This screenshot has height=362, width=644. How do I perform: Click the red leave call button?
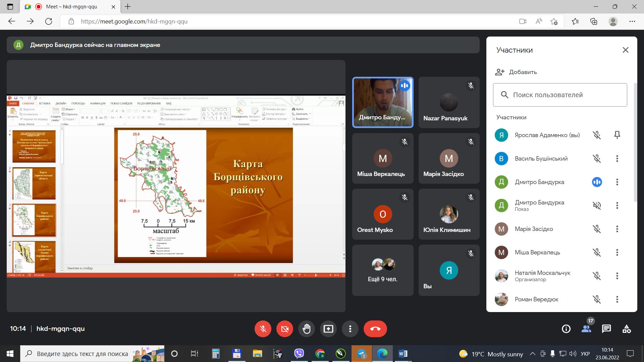pos(375,329)
